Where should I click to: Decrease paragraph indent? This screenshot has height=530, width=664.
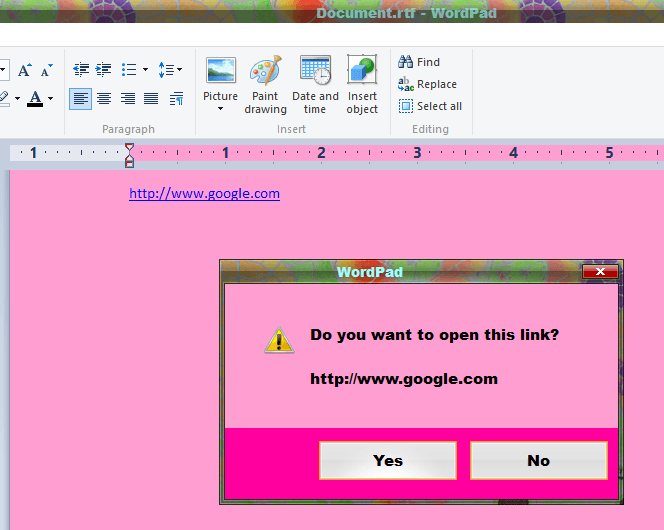(x=81, y=69)
